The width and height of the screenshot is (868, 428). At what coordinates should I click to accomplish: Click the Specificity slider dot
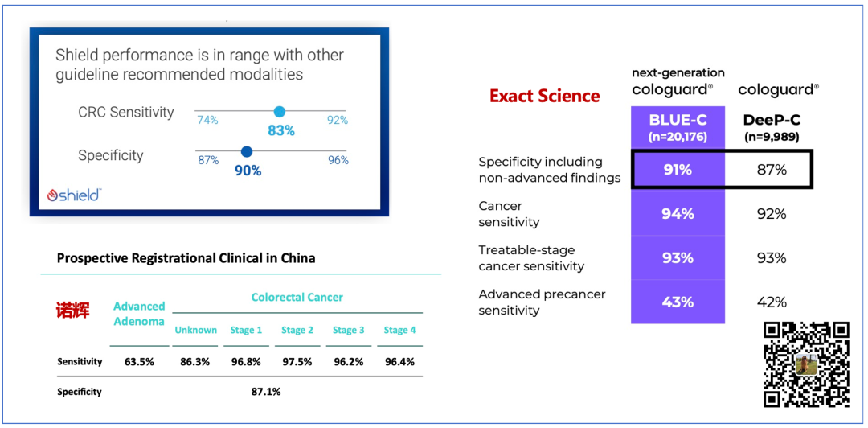pyautogui.click(x=247, y=151)
